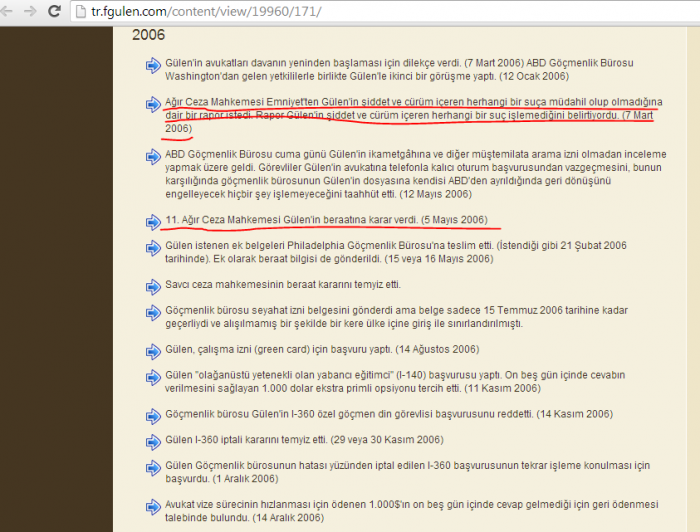This screenshot has height=532, width=700.
Task: Click the arrow bullet beside 'Savcı ceza mahkemesinin'
Action: 153,285
